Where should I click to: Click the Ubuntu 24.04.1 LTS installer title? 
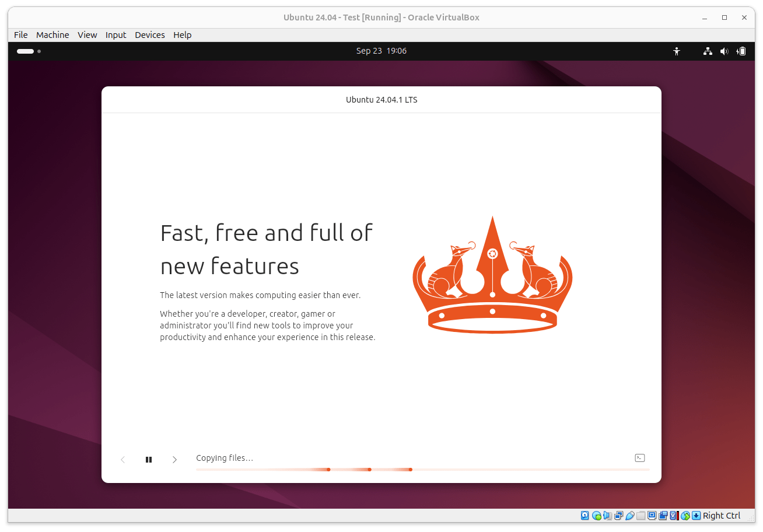[x=381, y=100]
